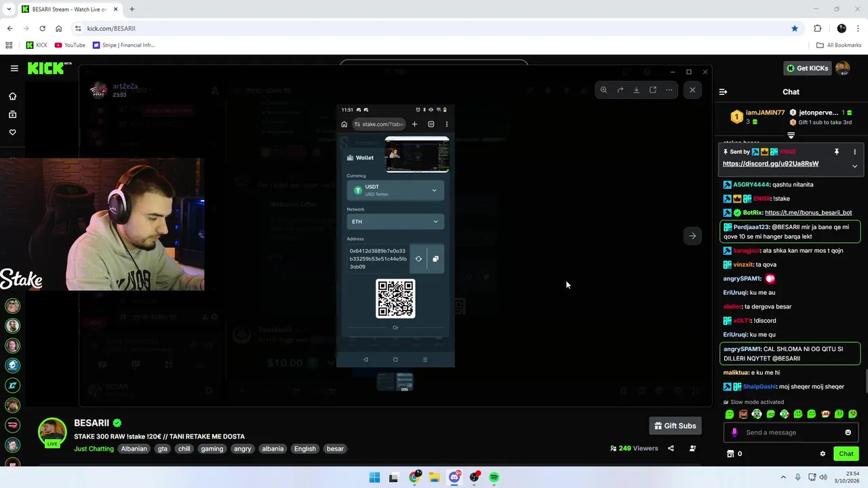Select the gta tag
The height and width of the screenshot is (488, 868).
click(x=162, y=449)
